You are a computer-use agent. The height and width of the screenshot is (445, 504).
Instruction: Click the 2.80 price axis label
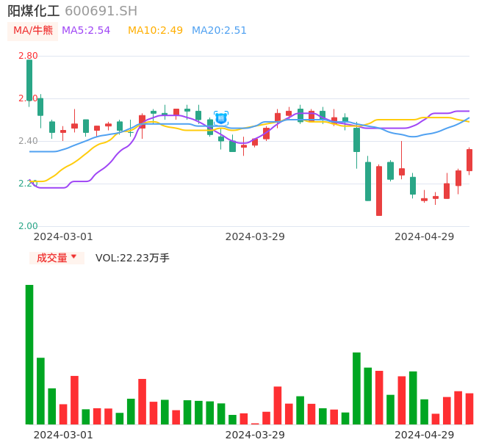[28, 56]
